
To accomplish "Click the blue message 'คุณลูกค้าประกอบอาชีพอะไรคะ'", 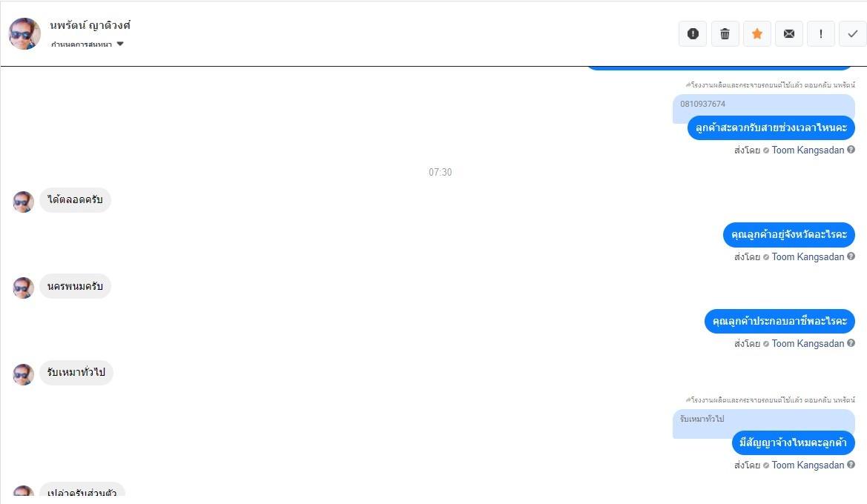I will pyautogui.click(x=779, y=322).
